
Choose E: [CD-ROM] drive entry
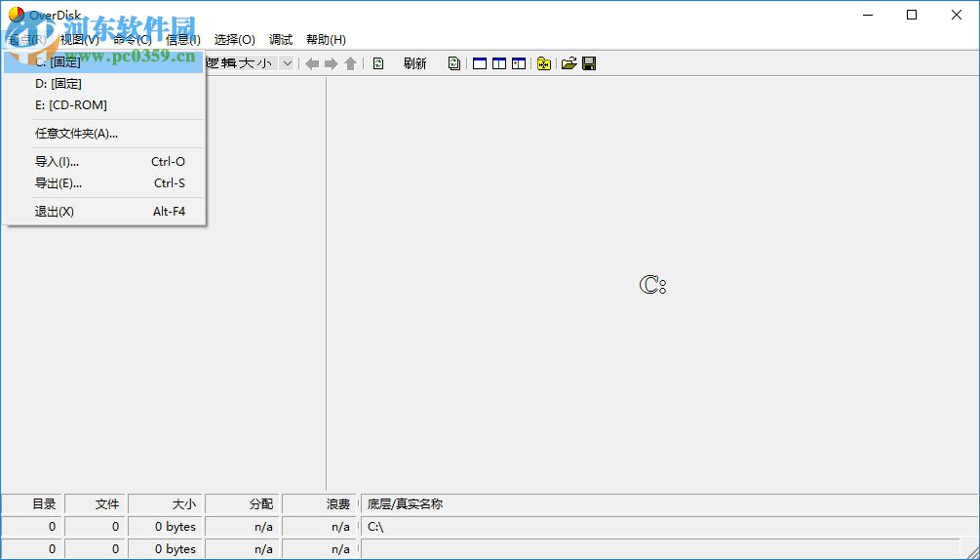[103, 105]
